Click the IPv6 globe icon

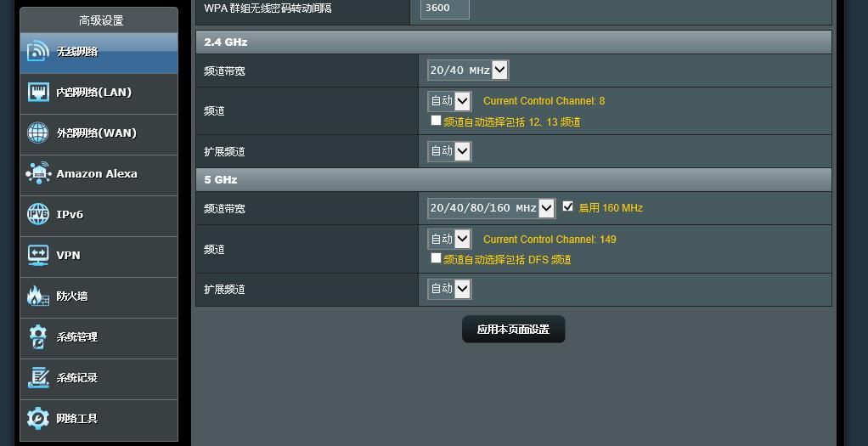(37, 214)
